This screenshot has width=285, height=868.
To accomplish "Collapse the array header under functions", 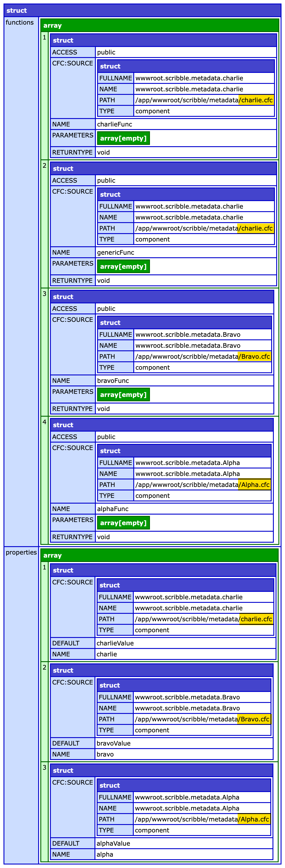I will [x=160, y=25].
